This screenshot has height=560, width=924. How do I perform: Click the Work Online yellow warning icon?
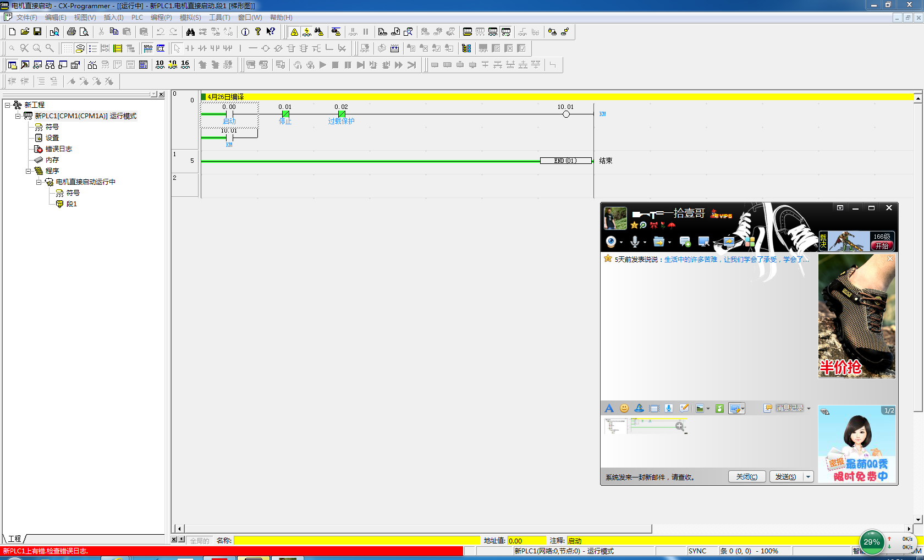pos(294,32)
